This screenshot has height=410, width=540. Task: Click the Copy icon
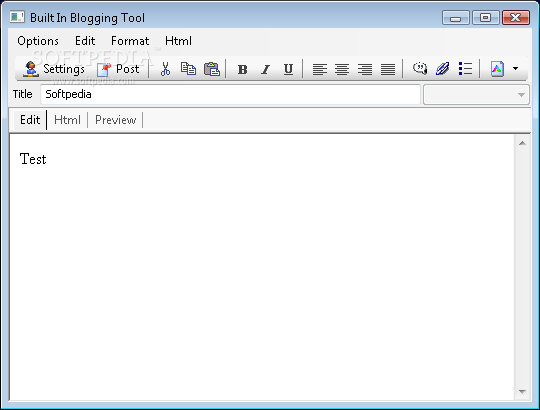point(188,69)
